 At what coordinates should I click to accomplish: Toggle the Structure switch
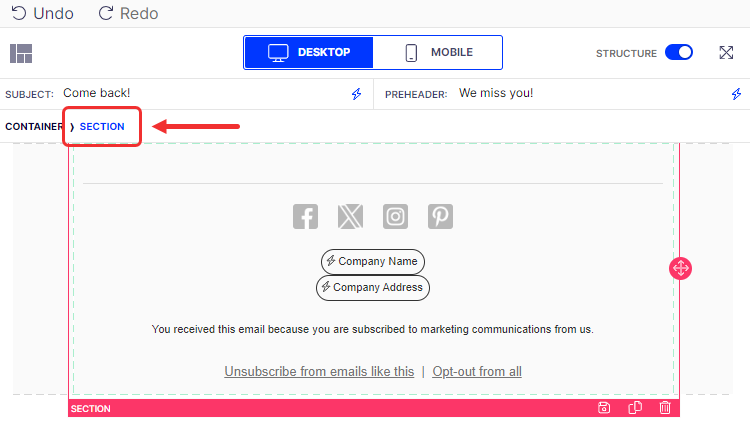(x=679, y=53)
